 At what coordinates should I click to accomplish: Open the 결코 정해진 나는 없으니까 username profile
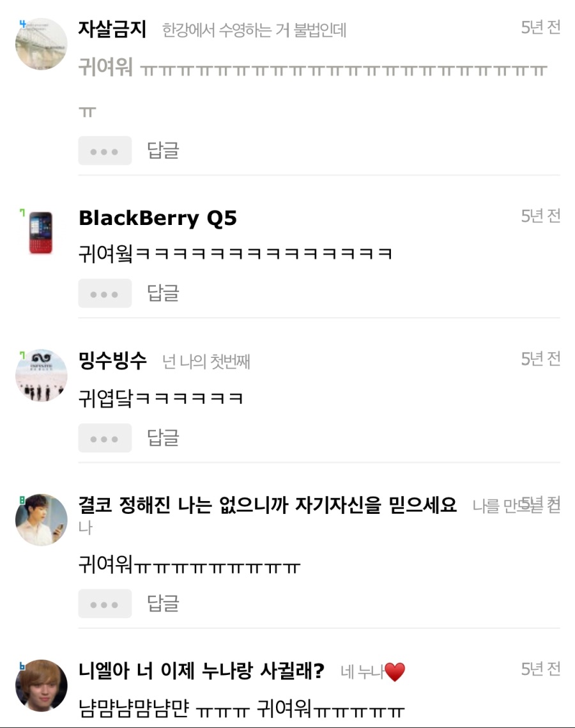click(268, 505)
